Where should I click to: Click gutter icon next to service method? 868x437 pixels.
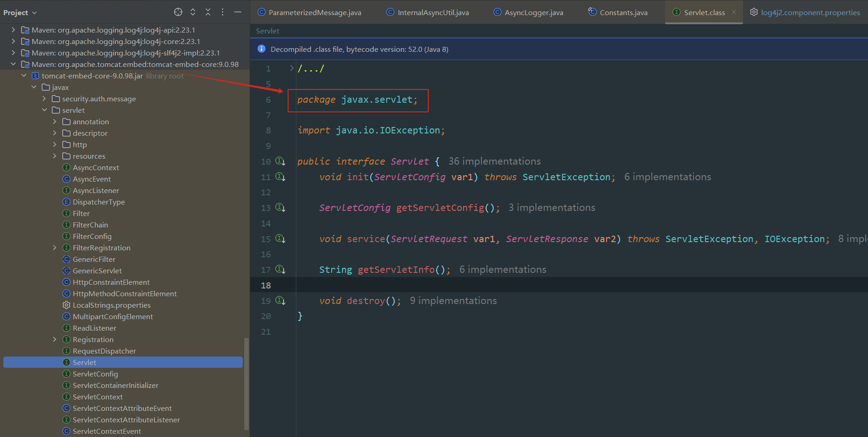point(280,239)
